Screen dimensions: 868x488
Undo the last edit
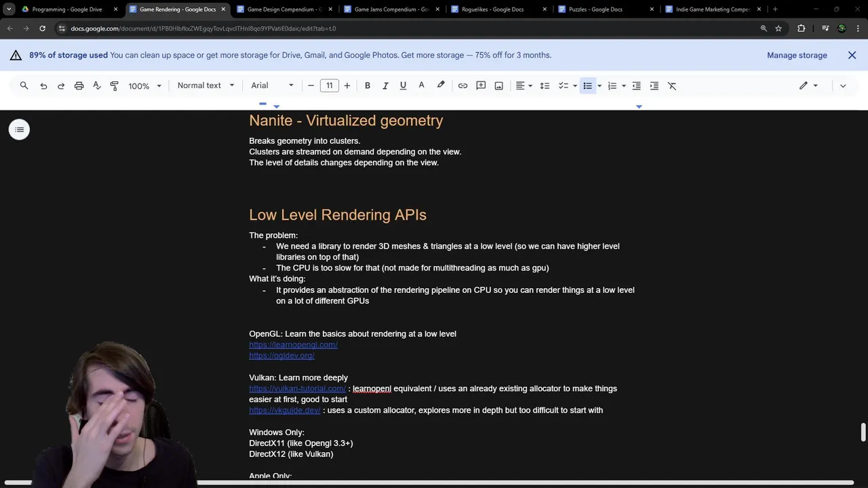point(43,85)
